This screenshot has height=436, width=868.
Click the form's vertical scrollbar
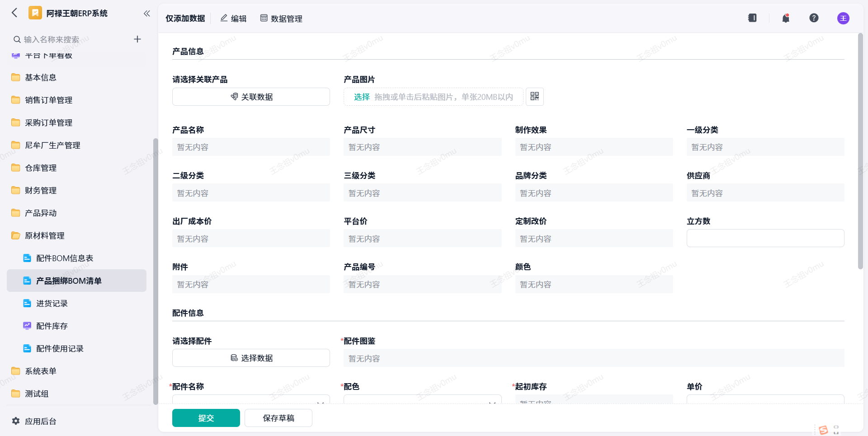point(860,151)
